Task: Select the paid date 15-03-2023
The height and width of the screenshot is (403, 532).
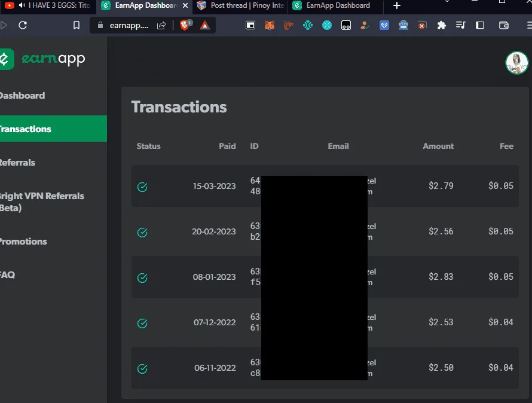Action: pyautogui.click(x=214, y=186)
